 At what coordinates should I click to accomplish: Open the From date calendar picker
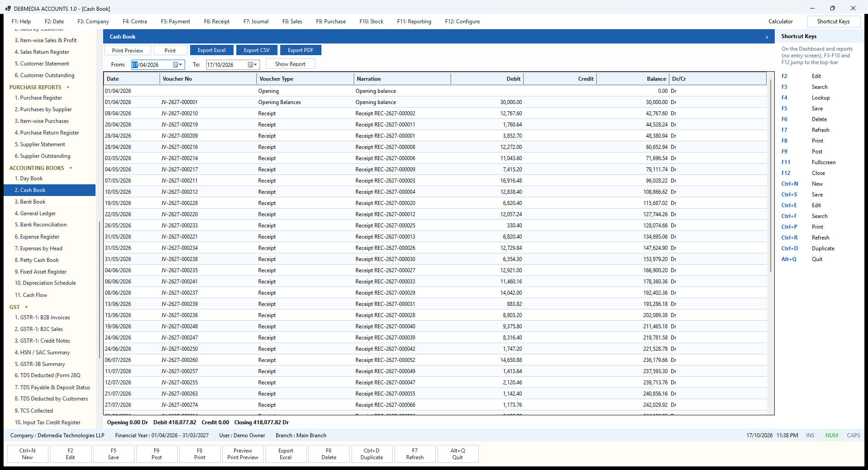coord(176,65)
